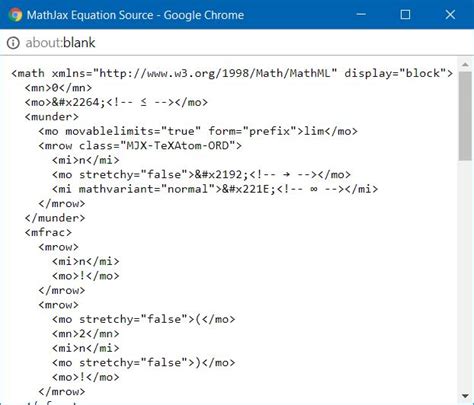Click the opening <mfrac> tag
The height and width of the screenshot is (405, 474).
(48, 233)
